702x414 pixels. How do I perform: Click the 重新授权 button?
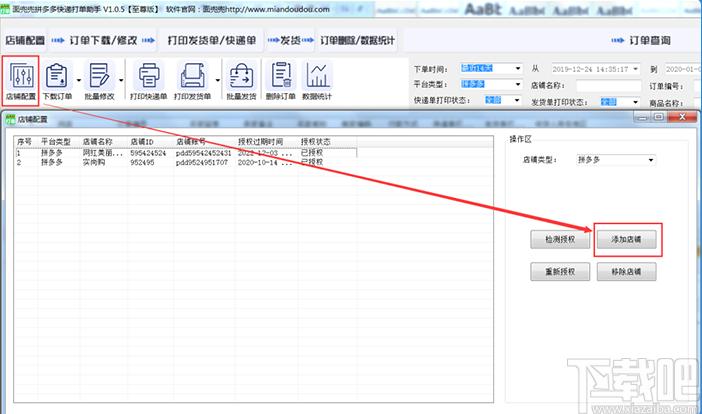pyautogui.click(x=560, y=272)
